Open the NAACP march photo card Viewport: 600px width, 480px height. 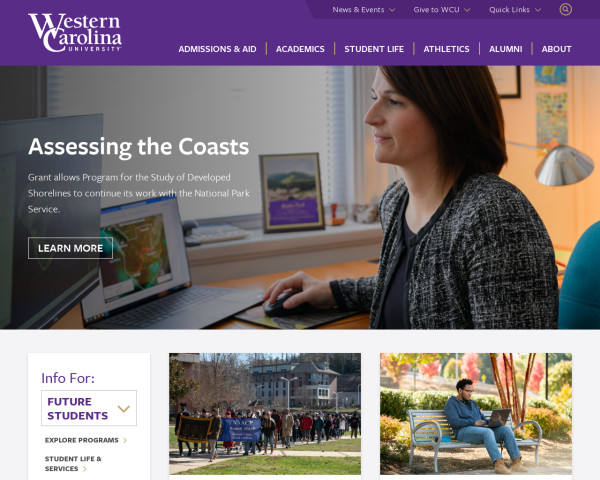pos(265,414)
